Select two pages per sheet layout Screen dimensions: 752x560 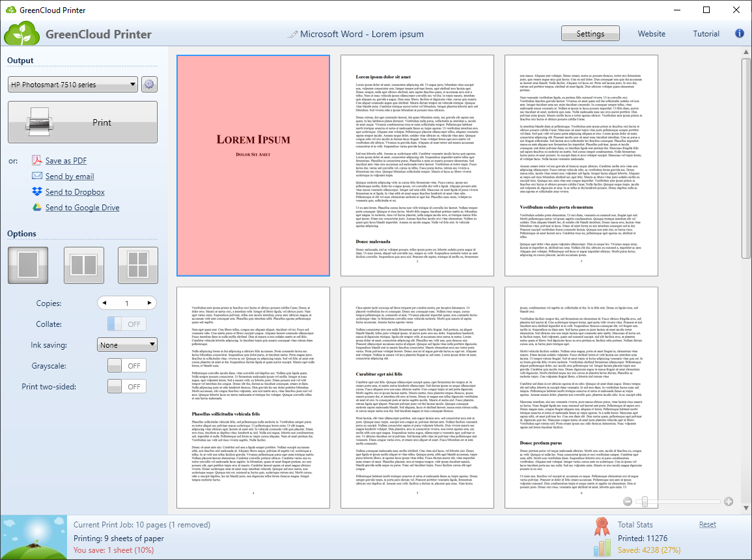pos(83,266)
